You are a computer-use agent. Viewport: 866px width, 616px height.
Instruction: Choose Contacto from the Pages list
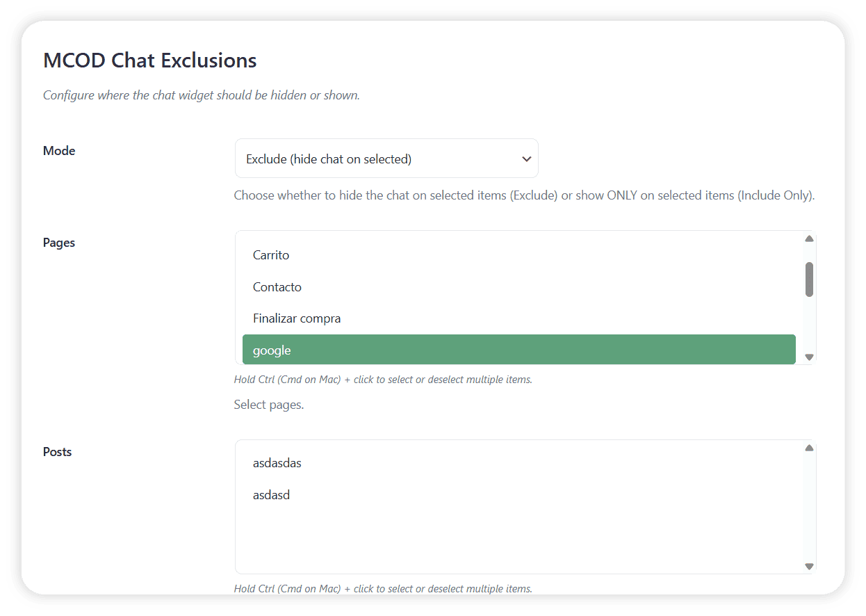click(x=277, y=287)
